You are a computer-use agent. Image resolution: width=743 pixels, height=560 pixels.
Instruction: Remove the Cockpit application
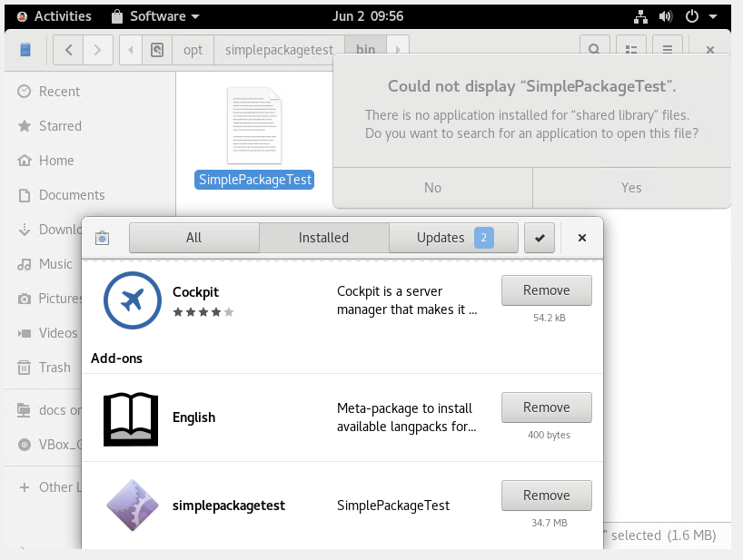[x=546, y=290]
